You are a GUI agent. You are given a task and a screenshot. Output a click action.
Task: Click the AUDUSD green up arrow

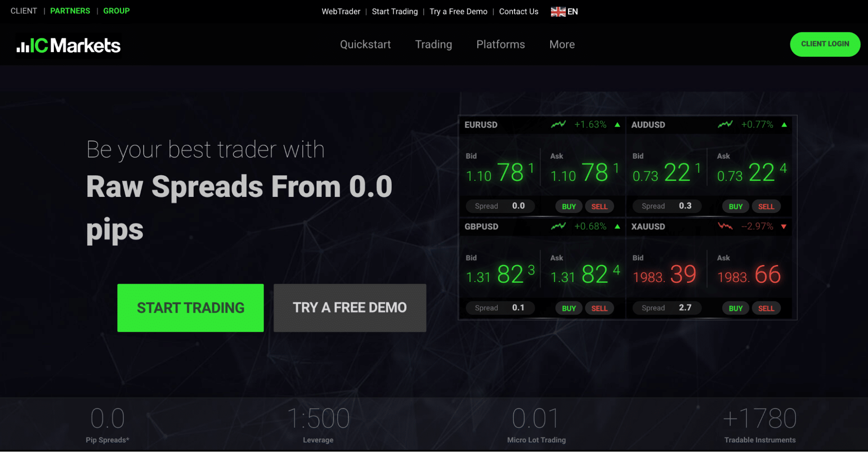point(784,125)
